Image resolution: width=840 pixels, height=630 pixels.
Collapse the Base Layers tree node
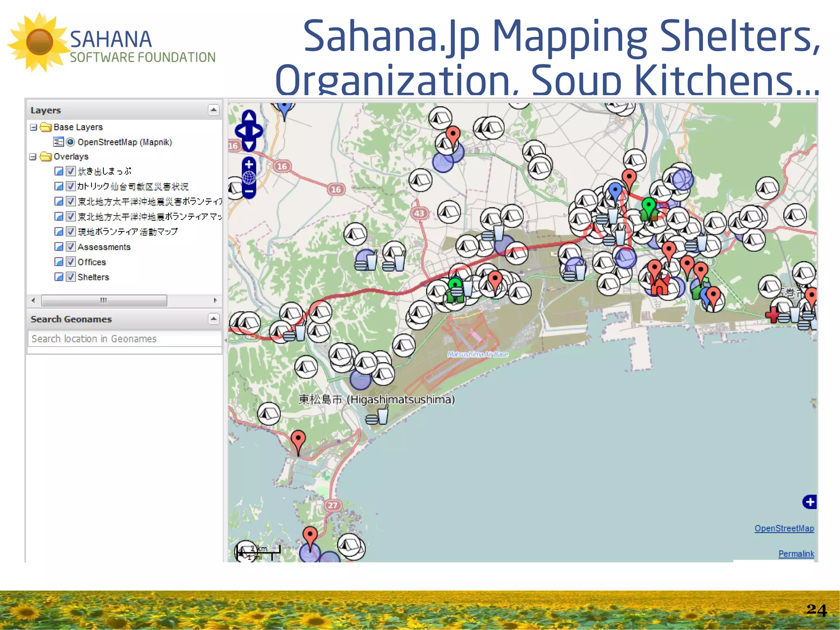(x=33, y=127)
